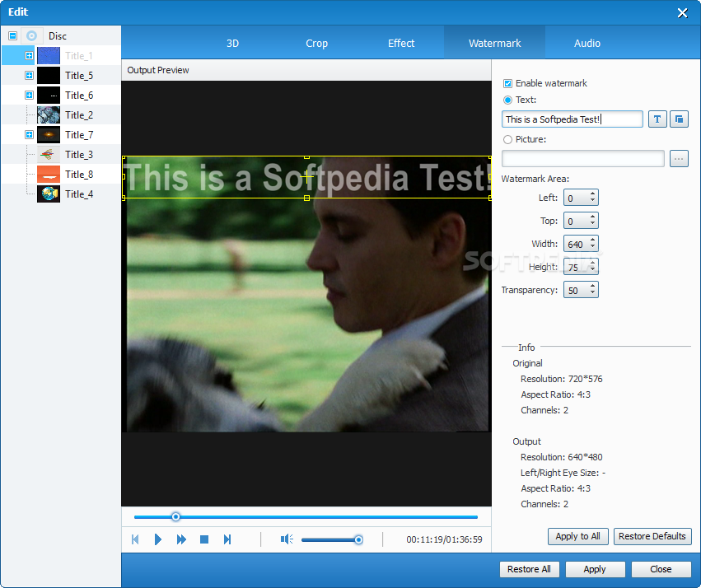Select the Text watermark radio button

pos(507,100)
